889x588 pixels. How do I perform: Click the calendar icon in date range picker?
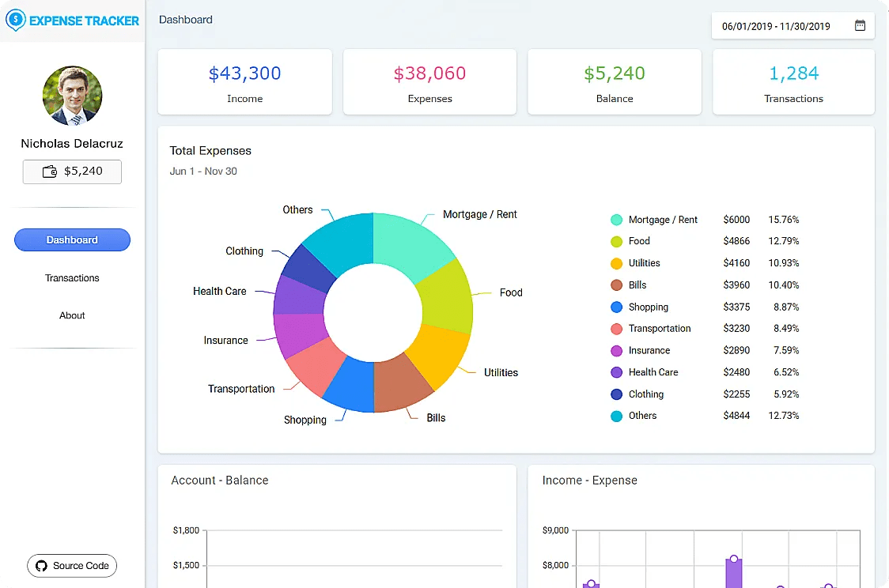coord(861,25)
